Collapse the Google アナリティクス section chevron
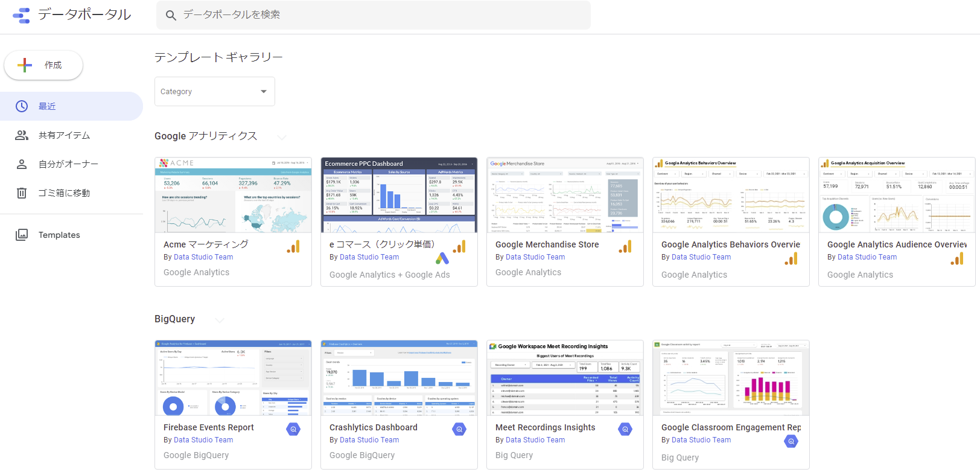 [281, 137]
